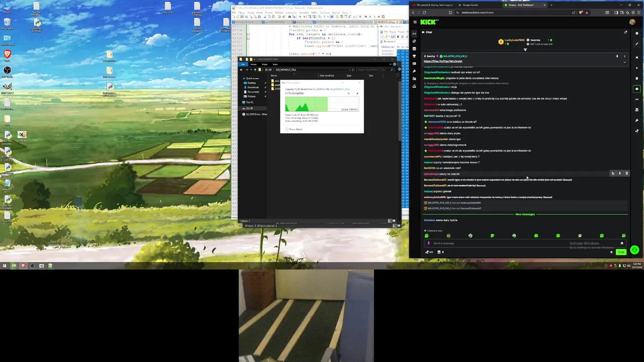644x362 pixels.
Task: Open the View ribbon tab in Explorer
Action: [x=275, y=64]
